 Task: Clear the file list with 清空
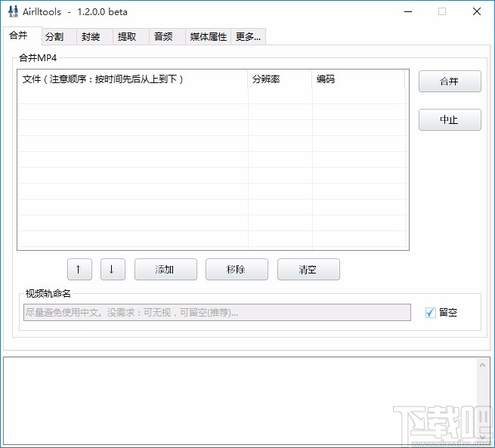click(x=308, y=270)
